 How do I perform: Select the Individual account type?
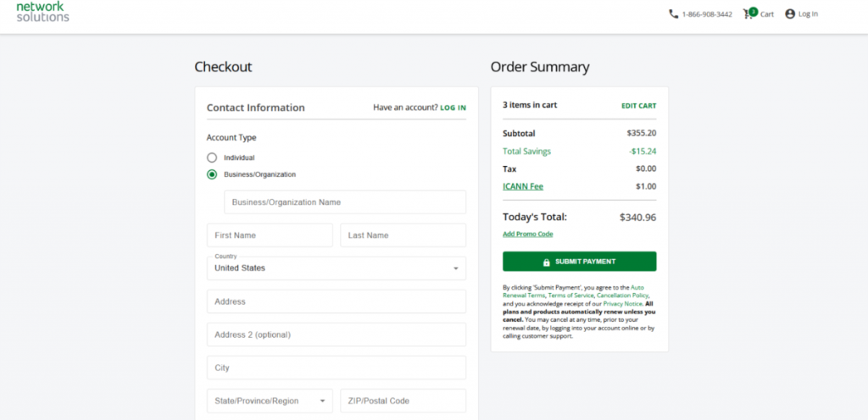tap(212, 157)
